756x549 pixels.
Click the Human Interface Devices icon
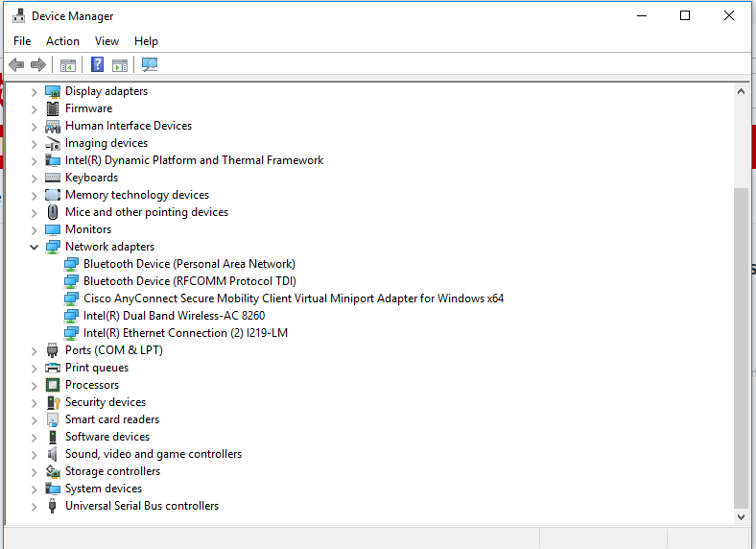click(x=53, y=126)
